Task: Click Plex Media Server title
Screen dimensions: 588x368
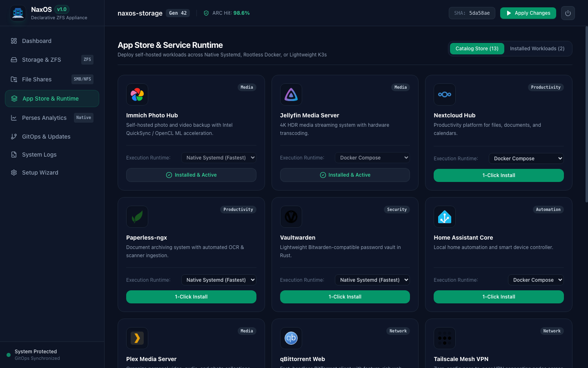Action: click(x=151, y=359)
